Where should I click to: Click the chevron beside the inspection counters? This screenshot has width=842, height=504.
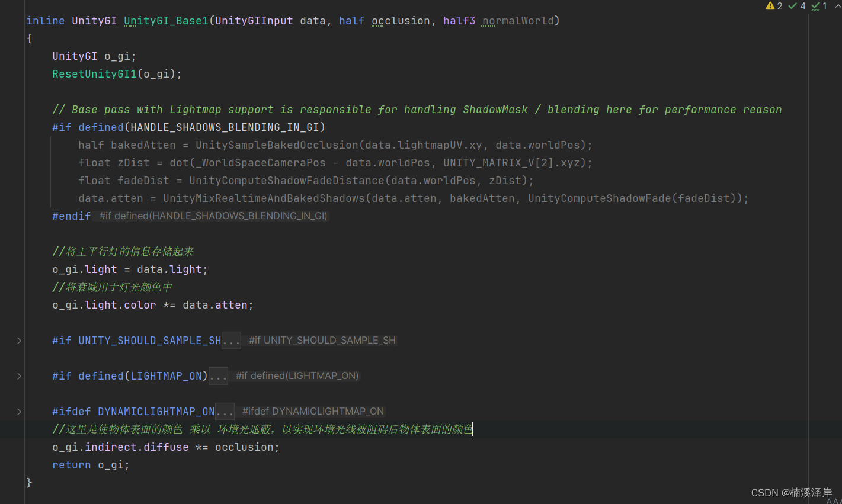pos(837,6)
